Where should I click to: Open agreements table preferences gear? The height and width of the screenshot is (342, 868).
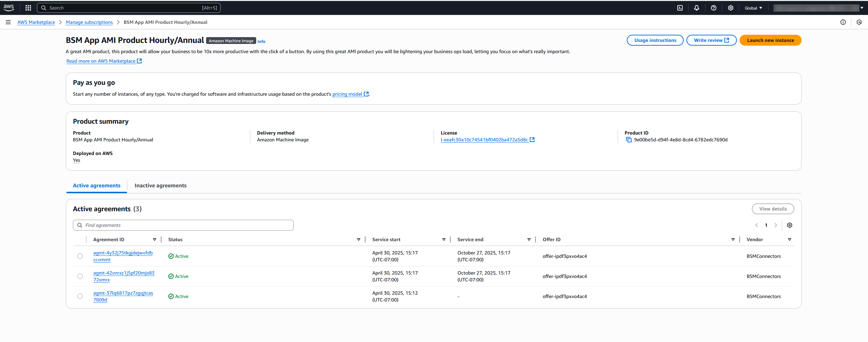point(790,225)
